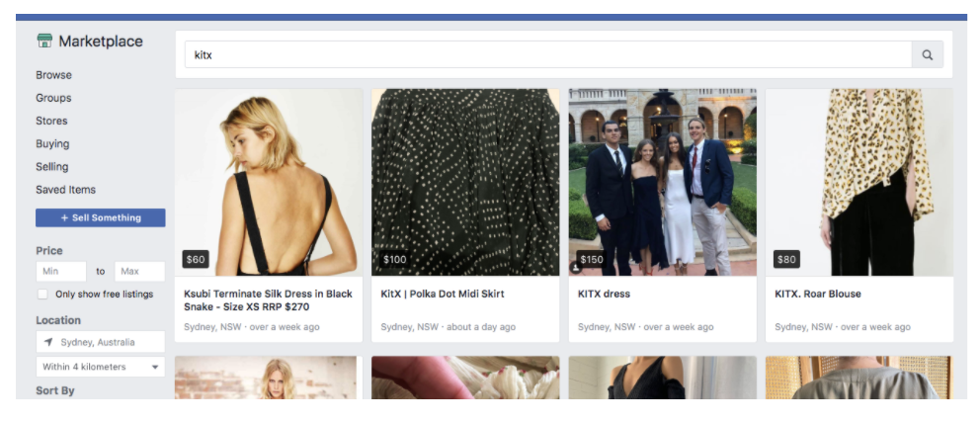Click the cropped grey top listing photo
Image resolution: width=980 pixels, height=423 pixels.
pos(859,378)
